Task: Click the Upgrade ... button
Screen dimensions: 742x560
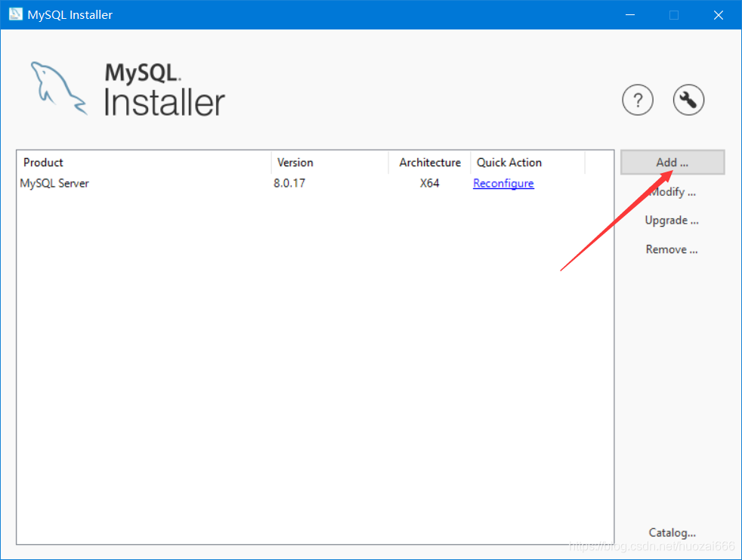Action: click(672, 220)
